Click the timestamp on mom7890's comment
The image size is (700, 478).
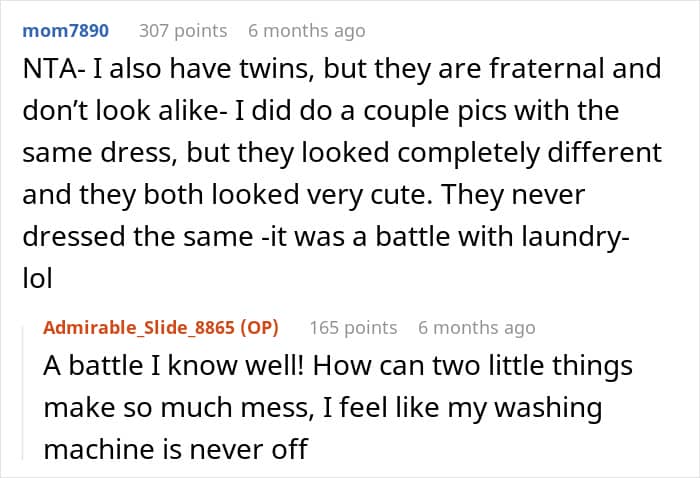pos(306,31)
